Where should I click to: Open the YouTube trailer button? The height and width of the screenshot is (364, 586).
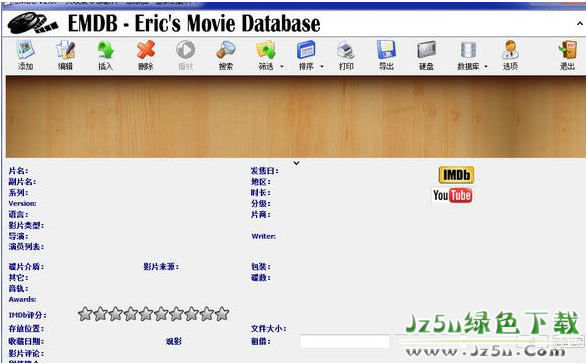point(453,195)
